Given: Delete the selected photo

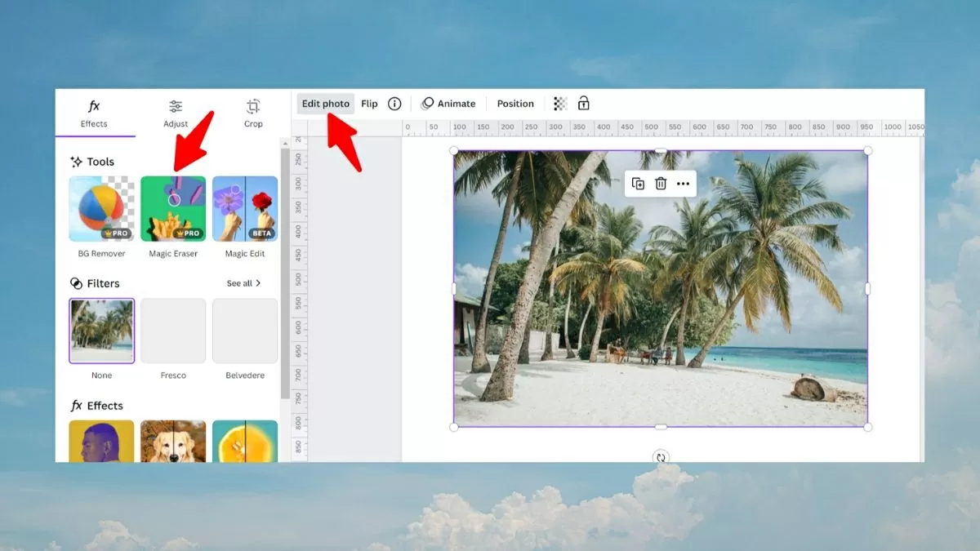Looking at the screenshot, I should (660, 184).
